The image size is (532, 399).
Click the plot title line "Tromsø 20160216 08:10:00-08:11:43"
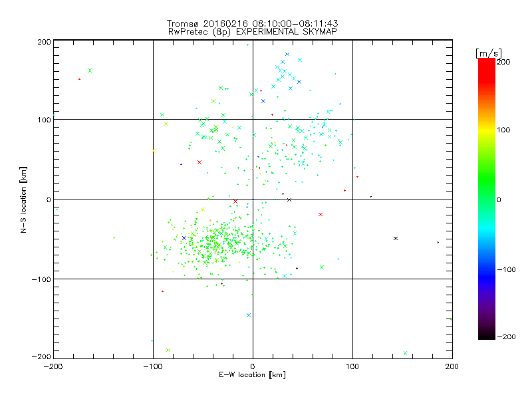click(252, 23)
